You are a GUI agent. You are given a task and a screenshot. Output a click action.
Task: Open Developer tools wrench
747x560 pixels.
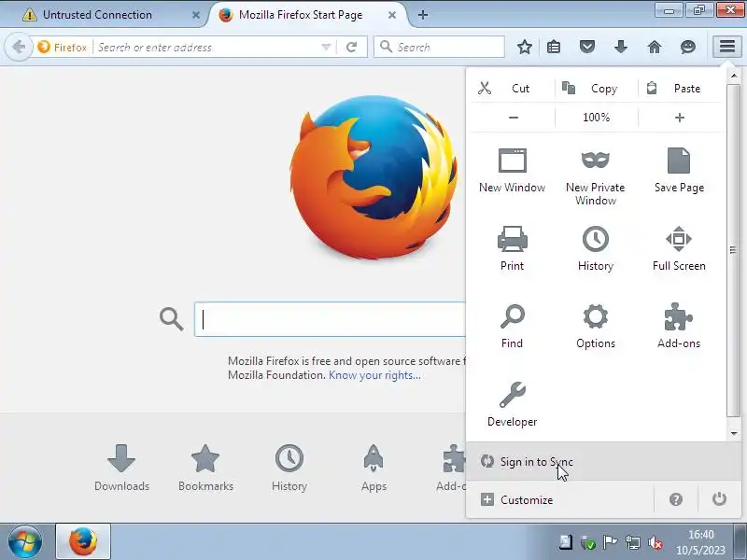tap(512, 404)
